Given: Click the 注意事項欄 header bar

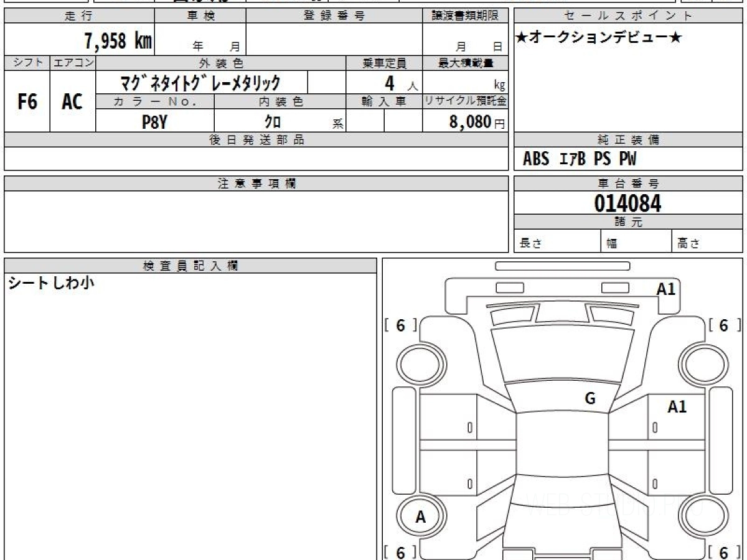Looking at the screenshot, I should click(256, 184).
